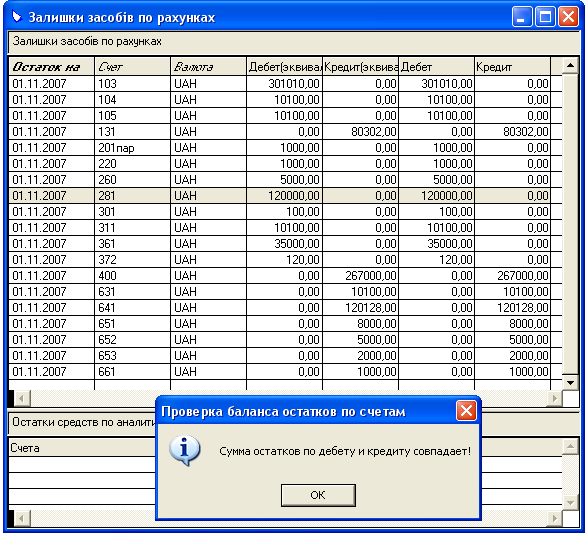Select account 372 cell

click(x=133, y=260)
